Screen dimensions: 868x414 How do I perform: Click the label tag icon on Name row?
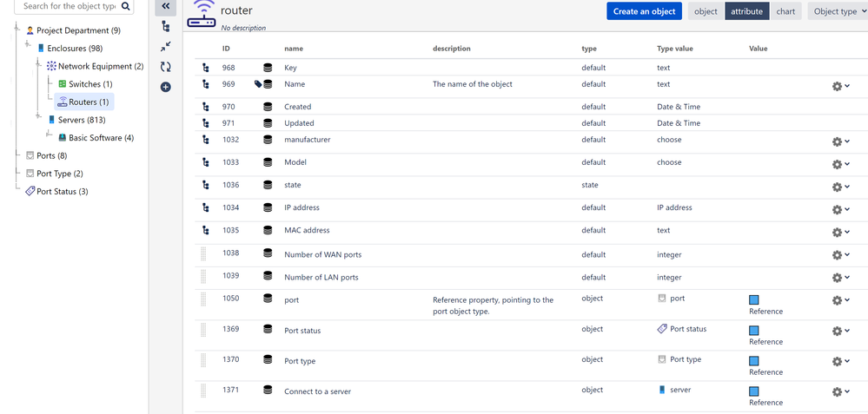point(258,84)
